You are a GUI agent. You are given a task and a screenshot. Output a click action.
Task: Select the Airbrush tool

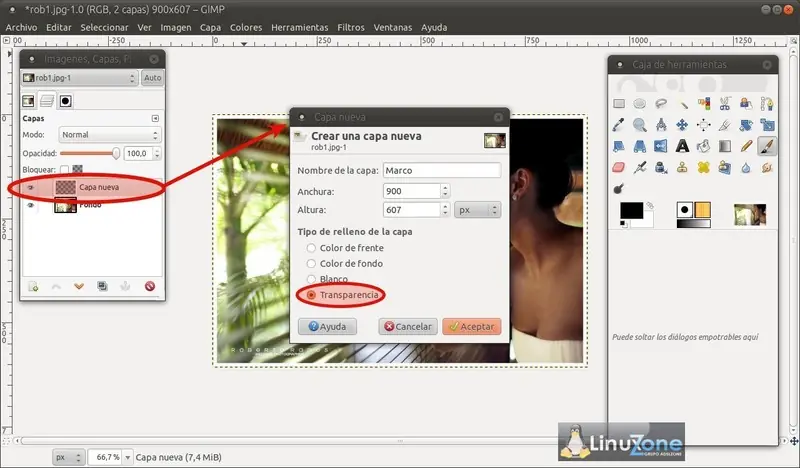pyautogui.click(x=640, y=167)
